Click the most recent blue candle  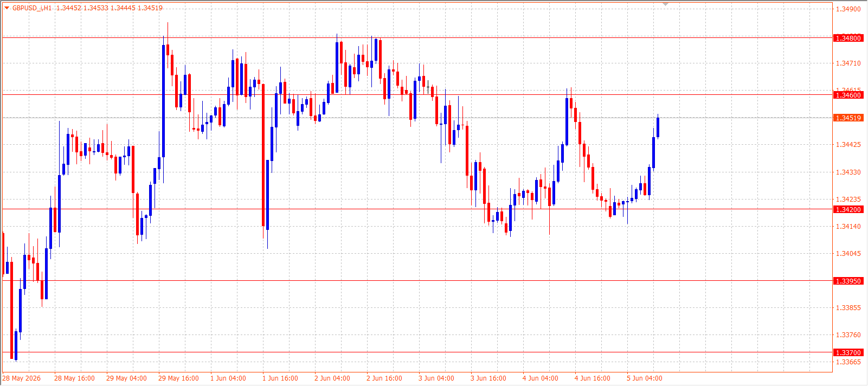[658, 127]
